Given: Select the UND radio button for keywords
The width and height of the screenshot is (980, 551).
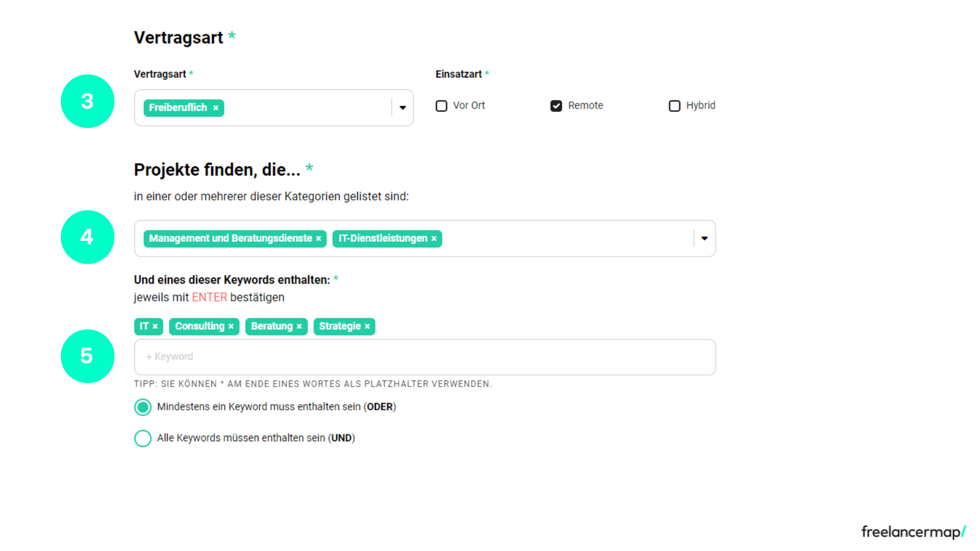Looking at the screenshot, I should 143,438.
